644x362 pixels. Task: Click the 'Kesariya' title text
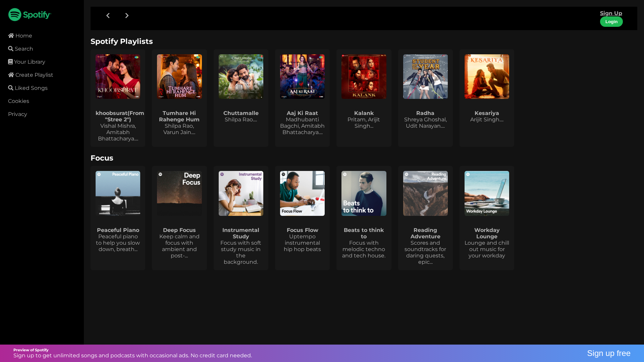pos(487,113)
